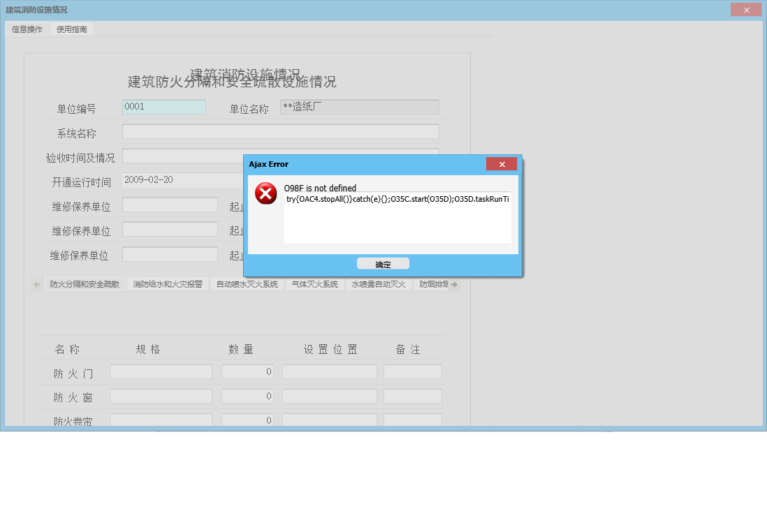Switch to the 使用指南 tab
767x532 pixels.
click(x=71, y=29)
